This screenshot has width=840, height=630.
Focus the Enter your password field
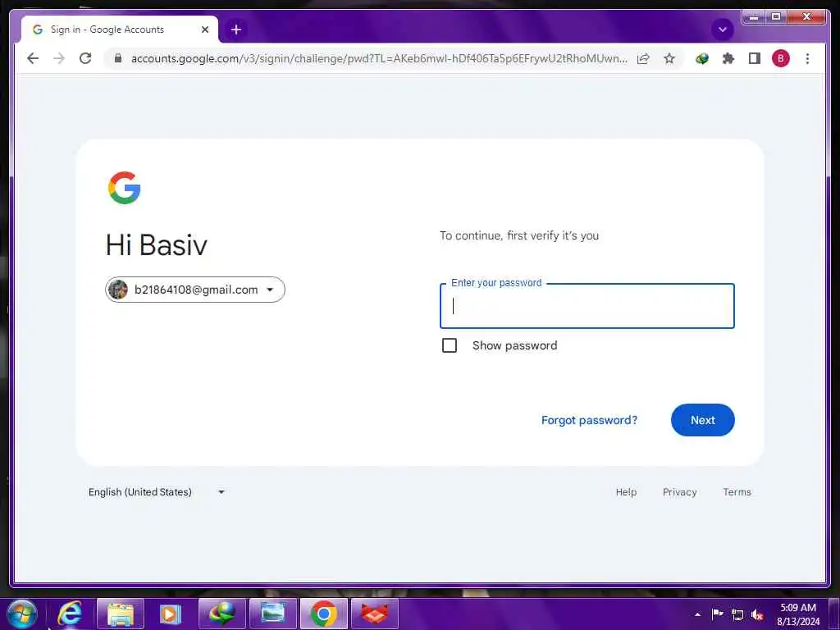point(587,306)
